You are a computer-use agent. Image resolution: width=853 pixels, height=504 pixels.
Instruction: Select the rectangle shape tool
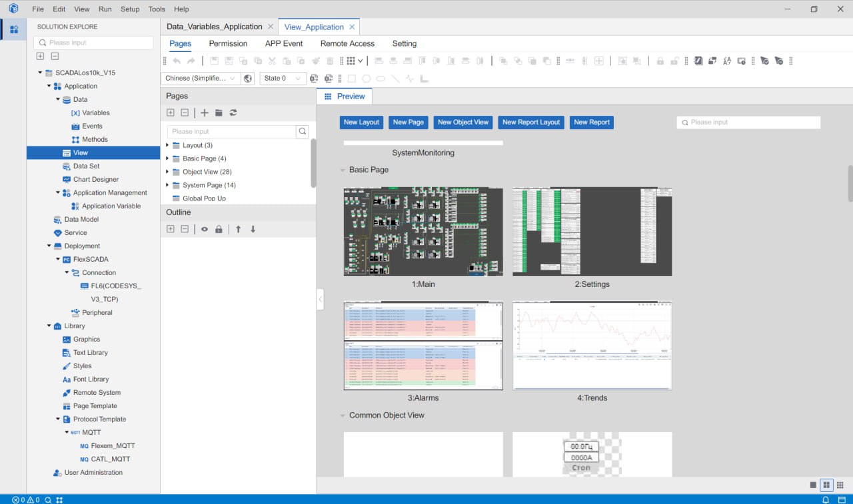[x=352, y=79]
